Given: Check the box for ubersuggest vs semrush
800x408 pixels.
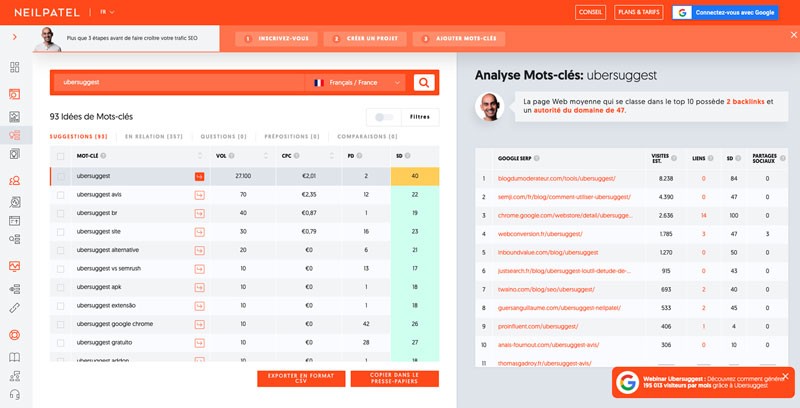Looking at the screenshot, I should click(61, 269).
